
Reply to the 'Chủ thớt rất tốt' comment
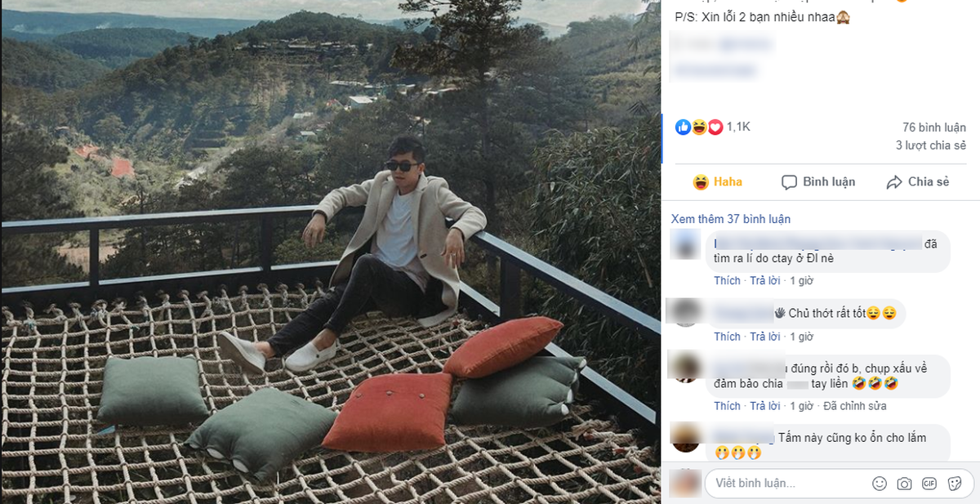(x=764, y=337)
